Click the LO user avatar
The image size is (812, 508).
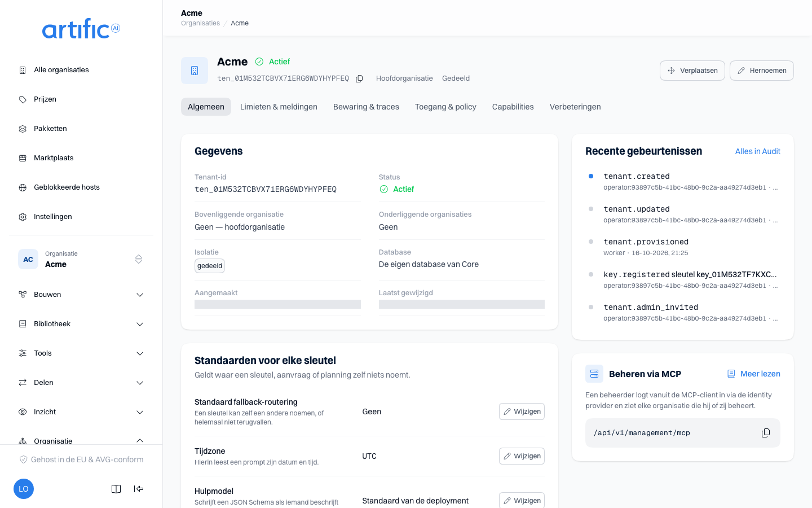pos(24,489)
